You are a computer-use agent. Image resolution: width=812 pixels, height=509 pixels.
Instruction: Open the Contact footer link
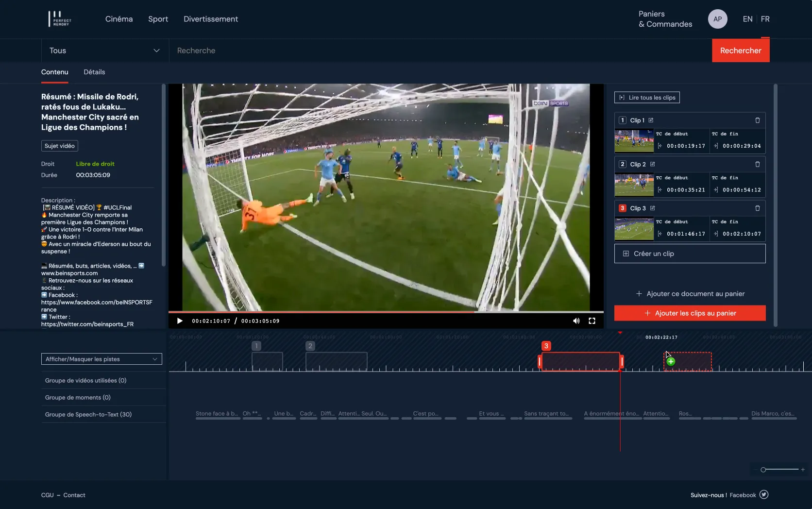tap(74, 495)
